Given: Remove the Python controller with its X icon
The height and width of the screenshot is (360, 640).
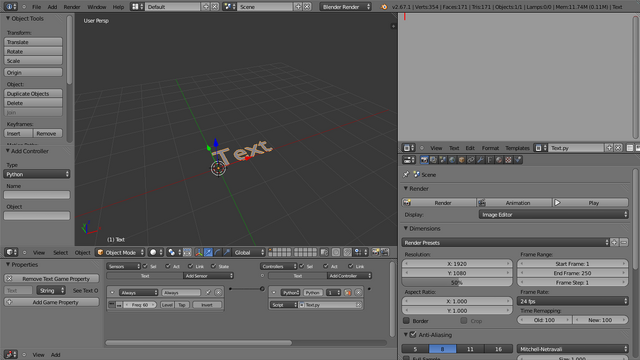Looking at the screenshot, I should (358, 292).
